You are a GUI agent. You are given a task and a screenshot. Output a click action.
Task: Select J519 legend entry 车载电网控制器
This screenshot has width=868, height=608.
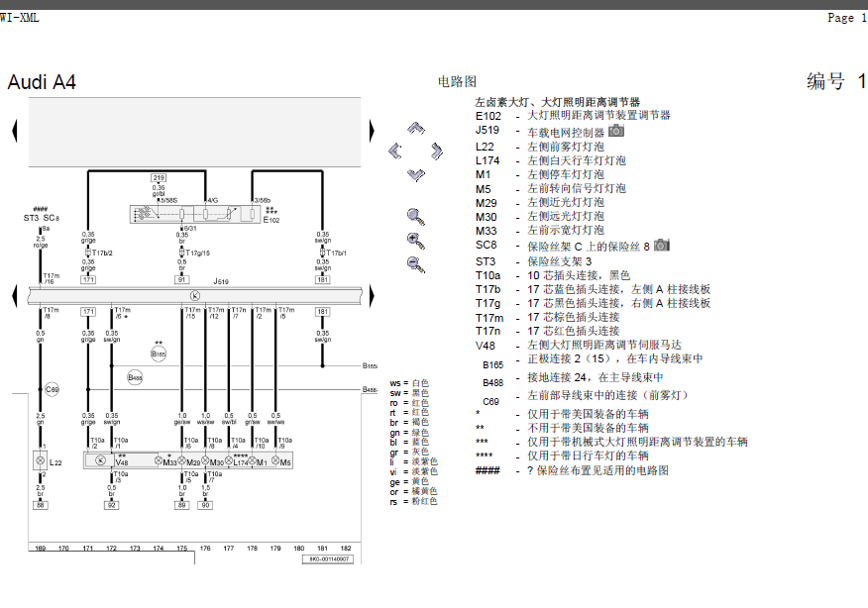tap(565, 133)
